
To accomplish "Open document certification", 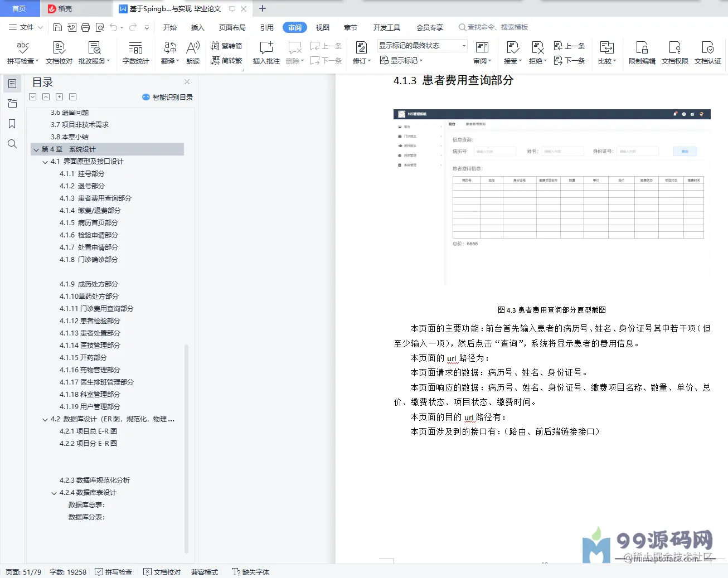I will (708, 52).
